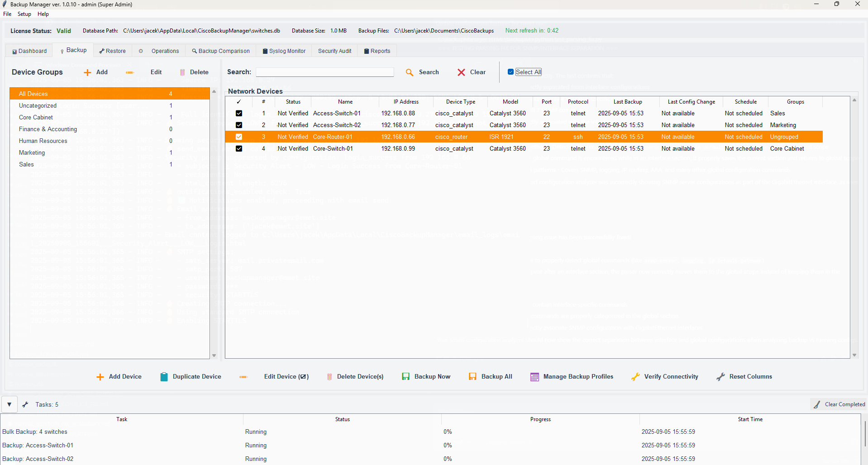Open the Security Audit tab
Screen dimensions: 868x465
pyautogui.click(x=335, y=51)
